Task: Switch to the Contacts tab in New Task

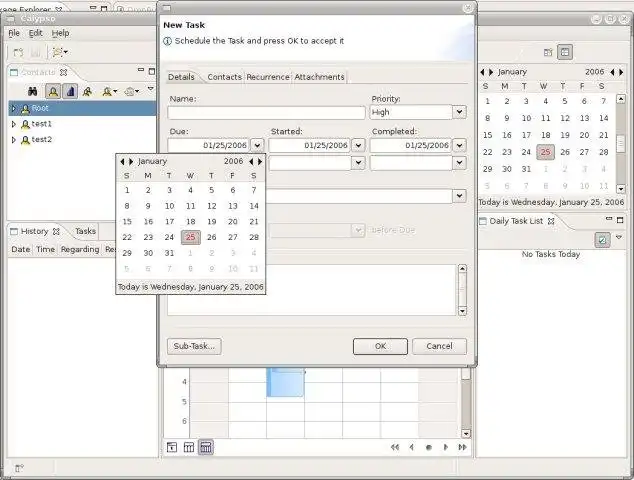Action: click(x=224, y=77)
